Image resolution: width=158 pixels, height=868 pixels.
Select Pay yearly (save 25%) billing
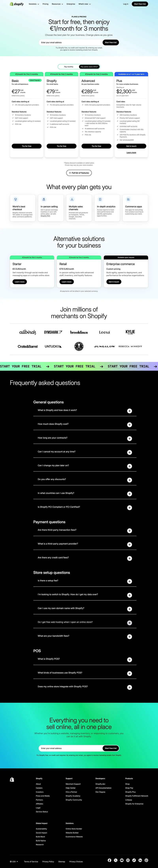[x=89, y=67]
